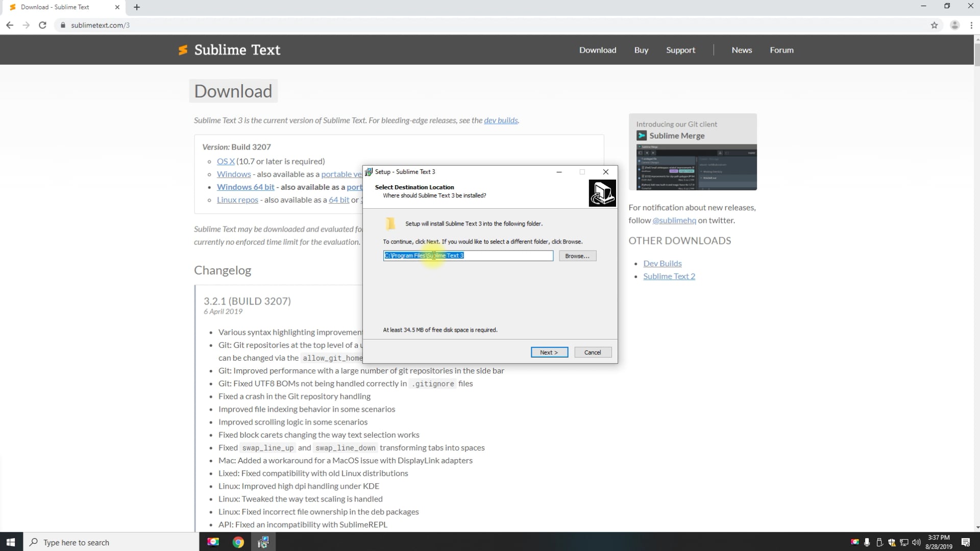Image resolution: width=980 pixels, height=551 pixels.
Task: Click the Next button in the setup dialog
Action: click(x=549, y=352)
